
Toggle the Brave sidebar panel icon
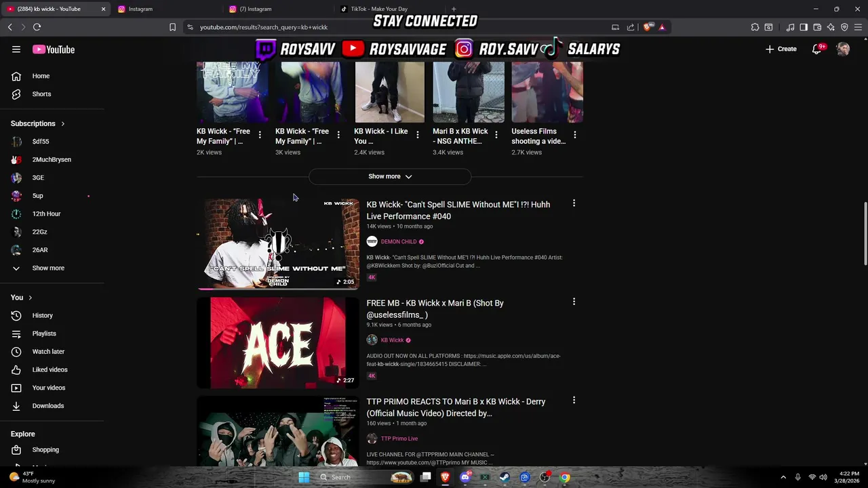tap(804, 27)
